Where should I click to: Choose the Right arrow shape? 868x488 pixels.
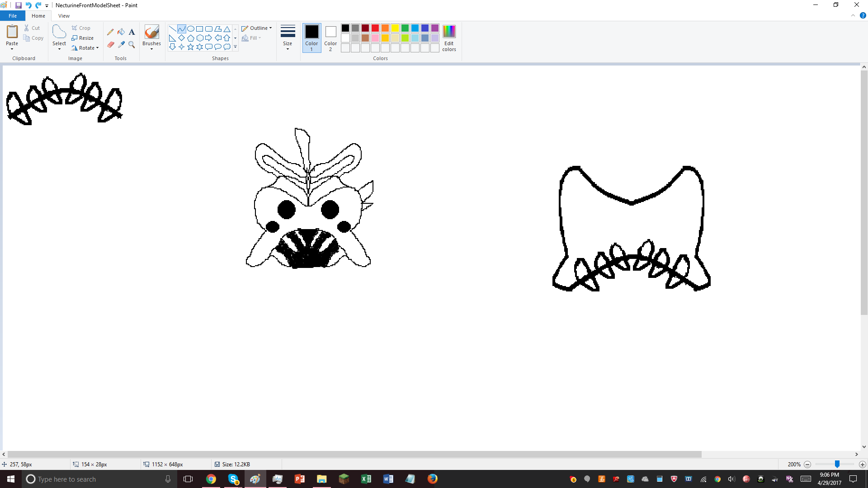point(208,38)
